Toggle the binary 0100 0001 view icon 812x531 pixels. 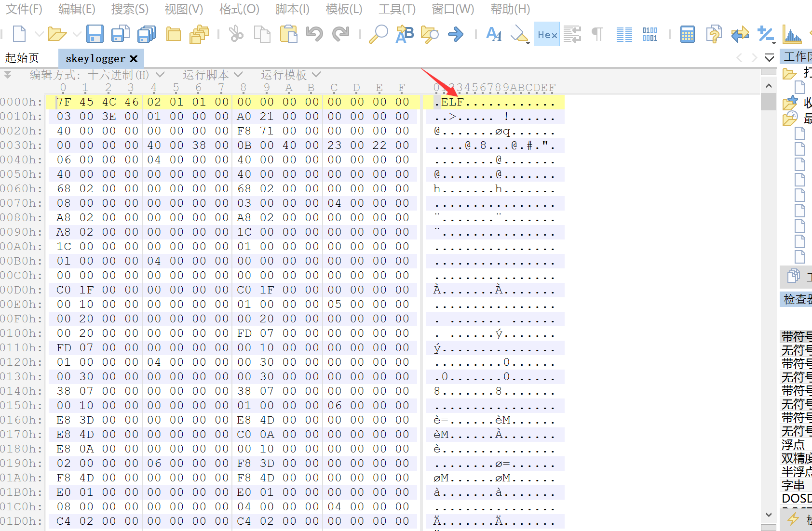click(650, 34)
